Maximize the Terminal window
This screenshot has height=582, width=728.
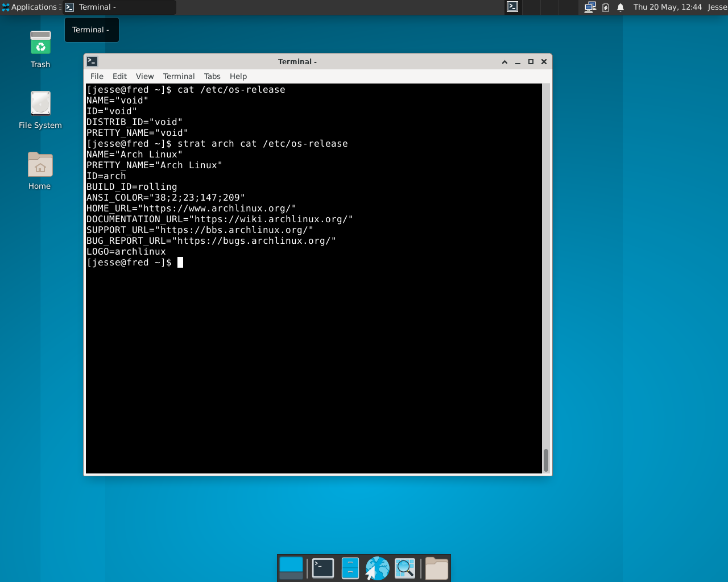[x=531, y=62]
